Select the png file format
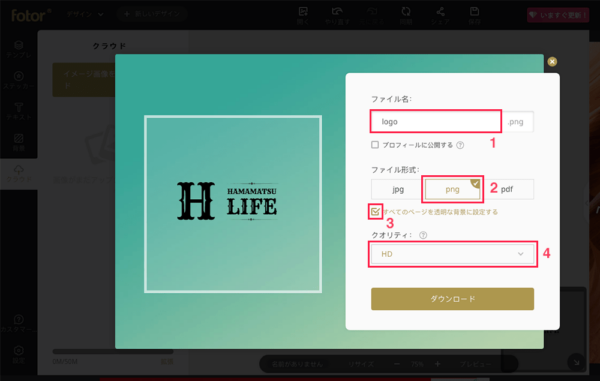This screenshot has width=600, height=381. [x=452, y=189]
